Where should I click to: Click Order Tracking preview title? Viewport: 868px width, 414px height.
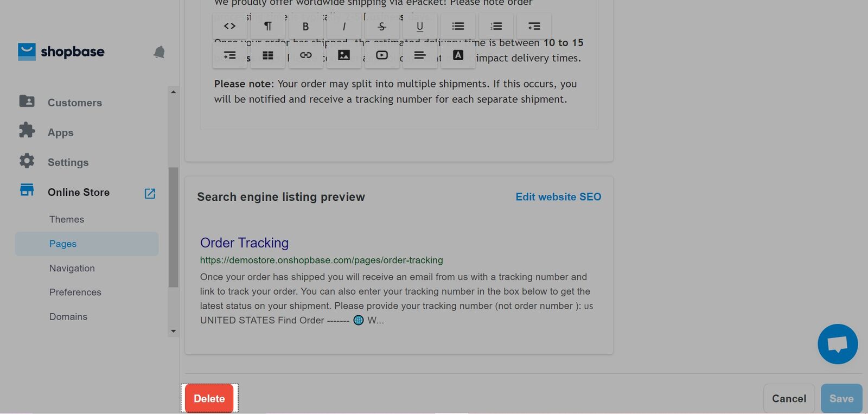(x=244, y=243)
